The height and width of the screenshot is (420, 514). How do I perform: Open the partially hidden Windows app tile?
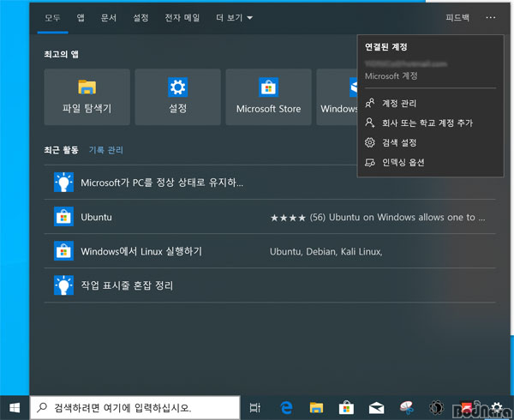337,97
